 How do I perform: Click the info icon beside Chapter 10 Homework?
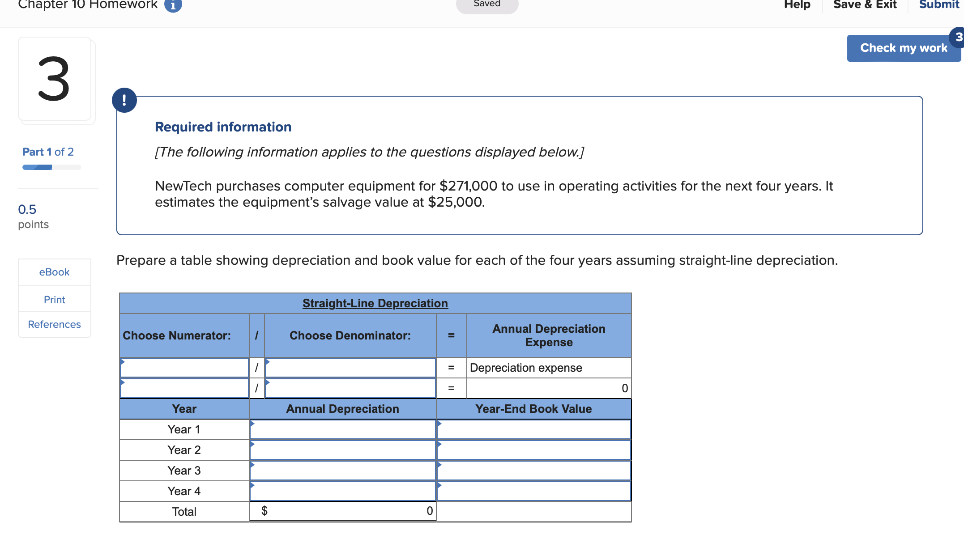(x=173, y=5)
